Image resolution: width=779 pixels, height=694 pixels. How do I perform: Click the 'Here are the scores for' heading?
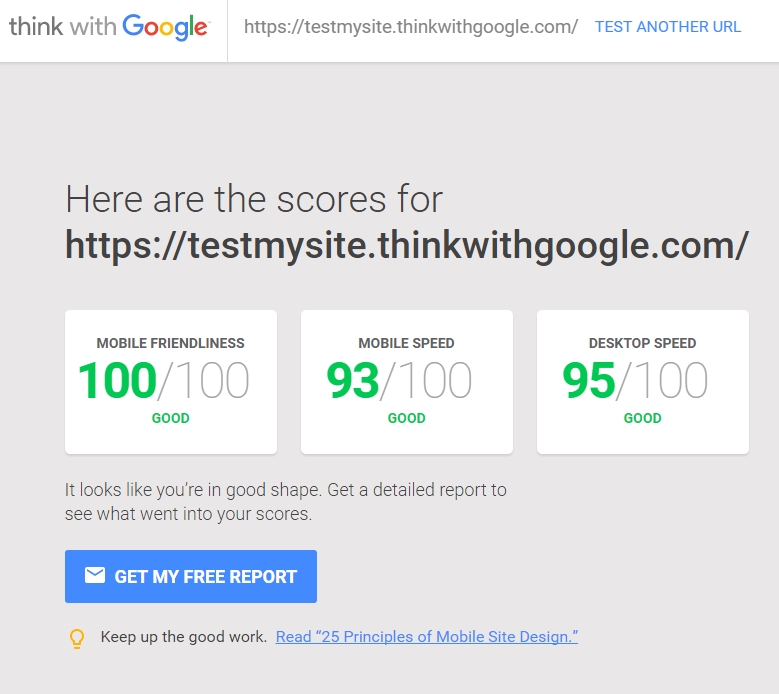[254, 199]
